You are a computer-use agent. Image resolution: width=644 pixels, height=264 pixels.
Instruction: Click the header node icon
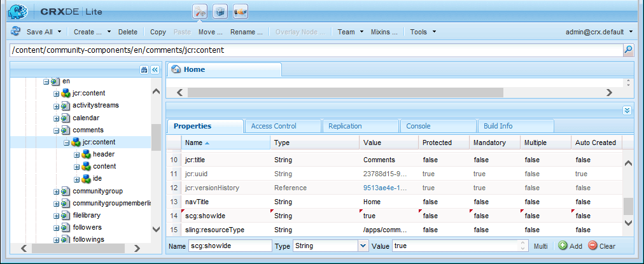click(86, 155)
